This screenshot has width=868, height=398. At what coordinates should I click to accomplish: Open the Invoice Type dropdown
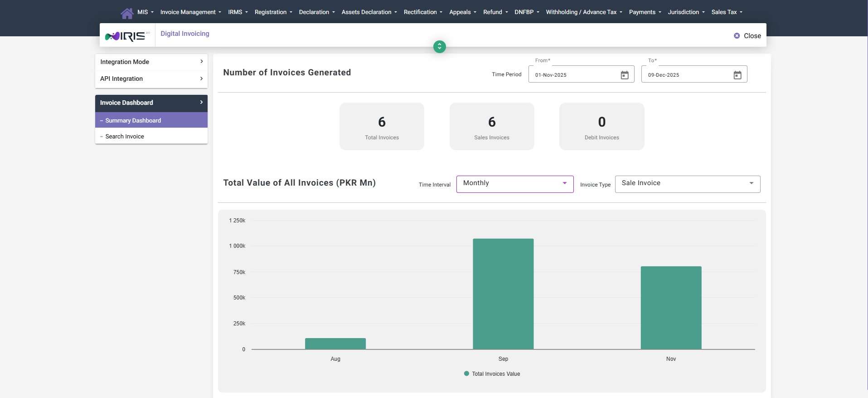[687, 184]
